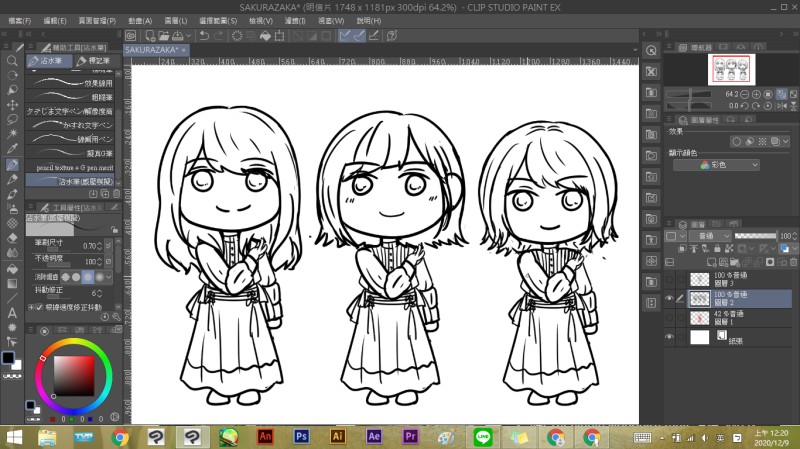The width and height of the screenshot is (800, 449).
Task: Click the Undo arrow in toolbar
Action: pos(204,36)
